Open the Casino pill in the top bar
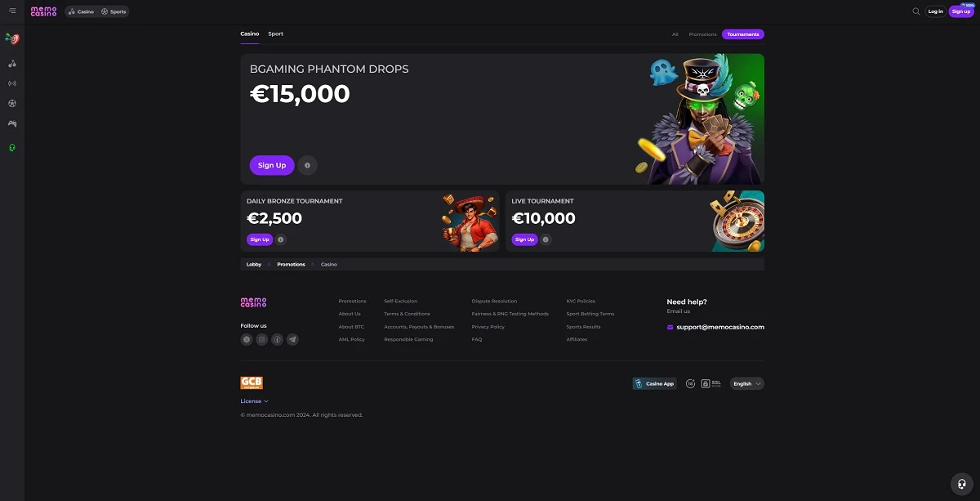Screen dimensions: 980x501 [81, 11]
